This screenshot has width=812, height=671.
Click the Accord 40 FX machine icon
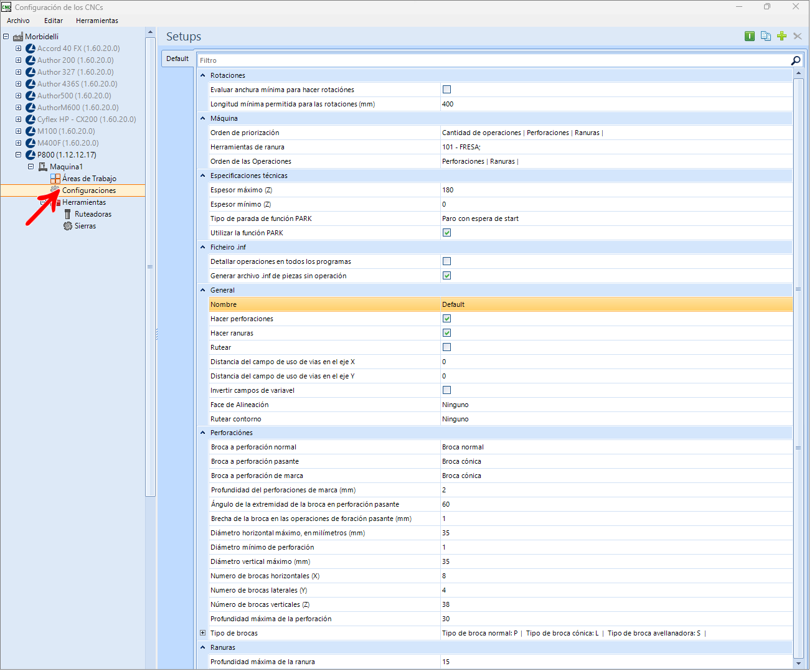pyautogui.click(x=31, y=49)
